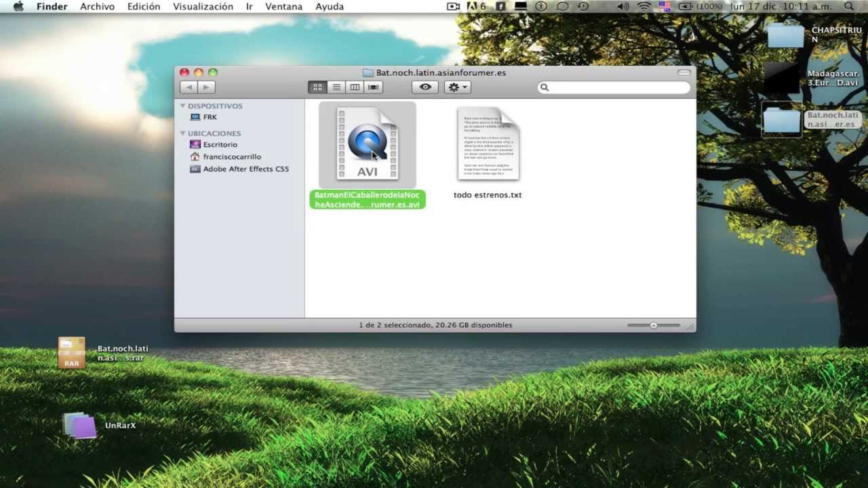
Task: Click the todo estrenos.txt name label
Action: pos(488,195)
